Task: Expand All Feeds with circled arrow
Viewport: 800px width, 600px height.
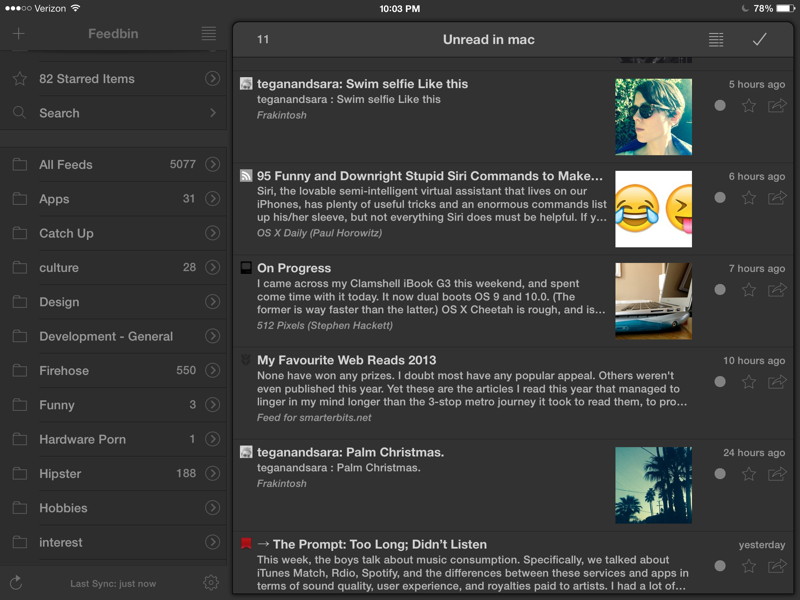Action: 212,164
